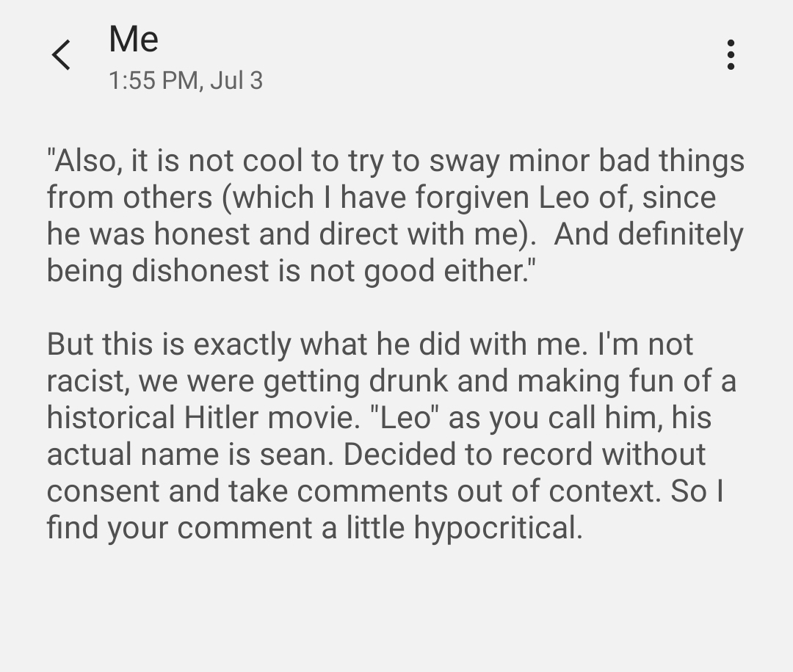793x672 pixels.
Task: Tap the word "hypocritical" at the end
Action: coord(497,528)
